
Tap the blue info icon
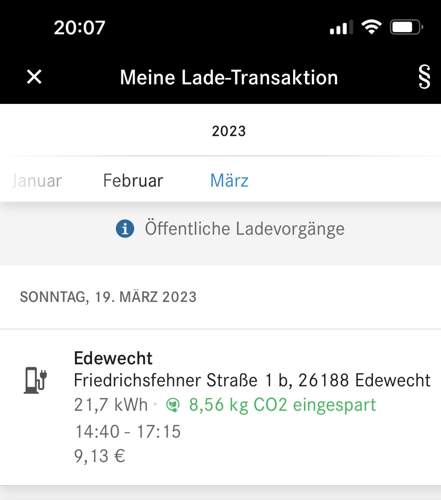pyautogui.click(x=125, y=229)
